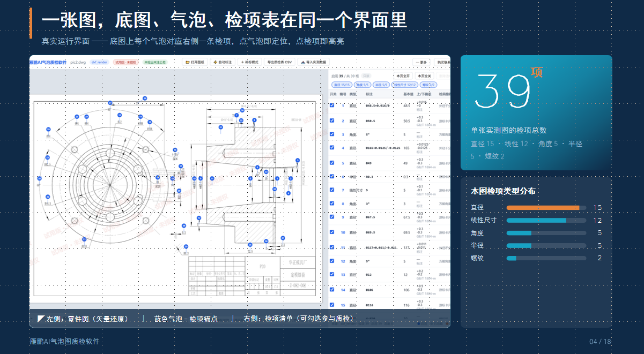The image size is (644, 354).
Task: Click the 上/下偏差 column header
Action: coord(424,94)
